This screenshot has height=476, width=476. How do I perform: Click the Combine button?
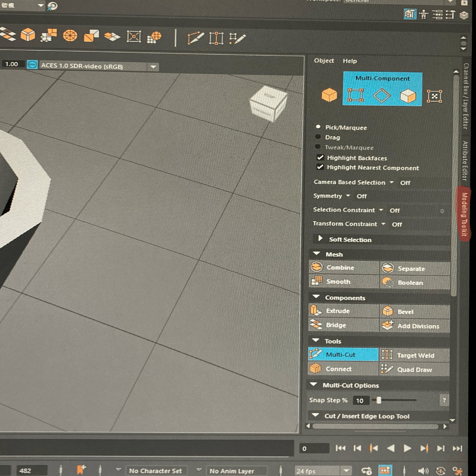(x=340, y=268)
